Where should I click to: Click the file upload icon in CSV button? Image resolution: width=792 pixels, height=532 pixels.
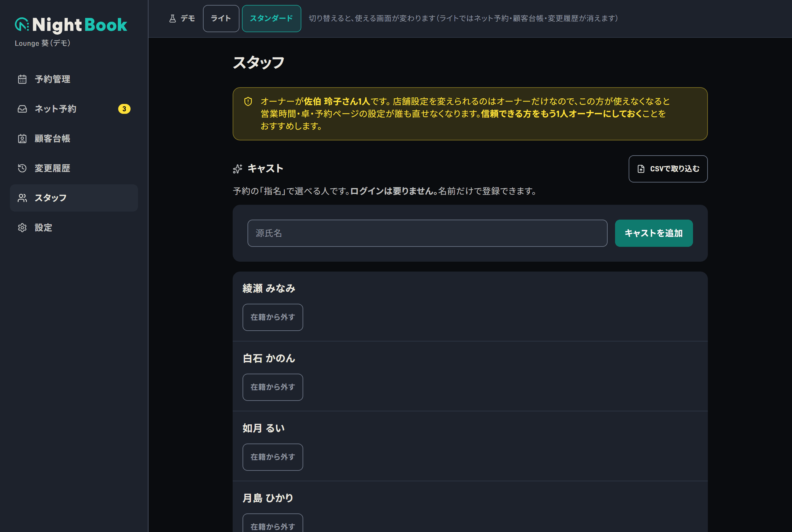(x=641, y=169)
